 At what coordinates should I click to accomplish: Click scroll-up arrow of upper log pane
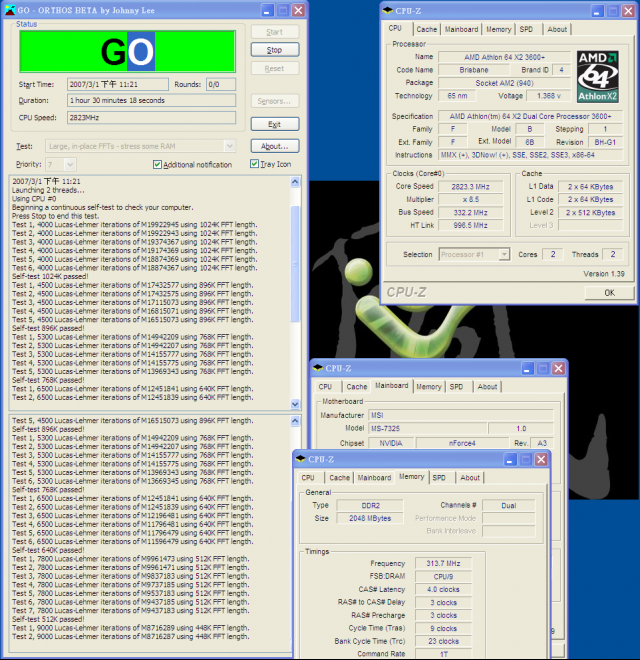pos(295,182)
